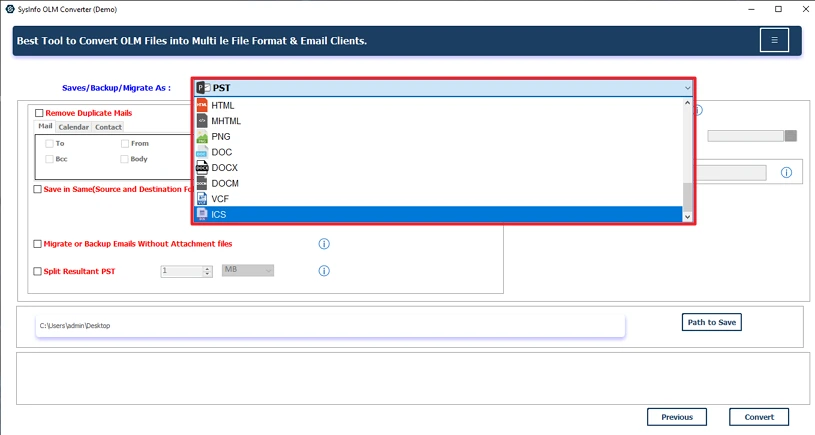This screenshot has width=815, height=435.
Task: Choose DOCX from the format list
Action: (438, 167)
